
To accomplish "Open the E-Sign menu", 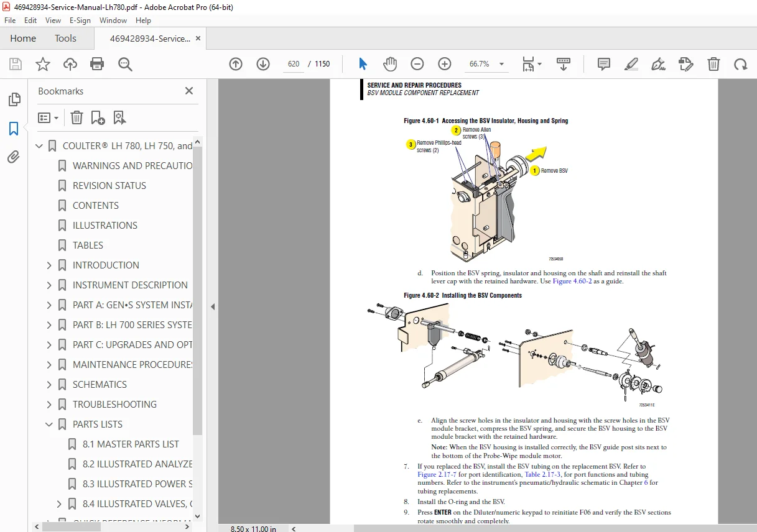I will click(80, 21).
